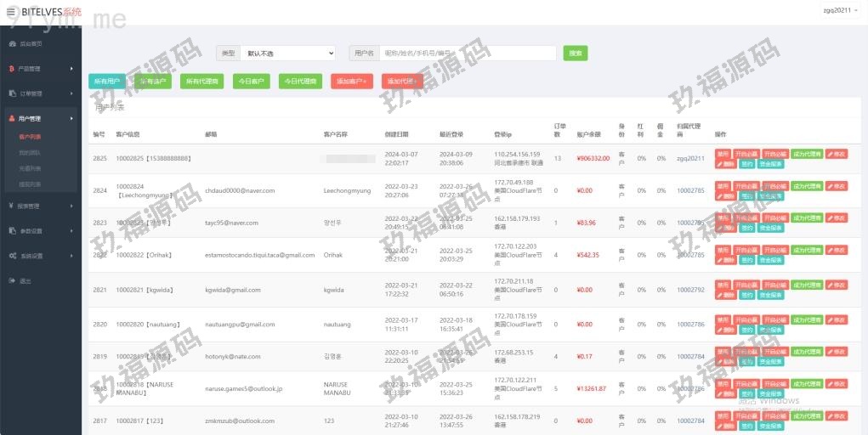Toggle the hamburger sidebar menu icon
Screen dimensions: 868x435
[11, 11]
